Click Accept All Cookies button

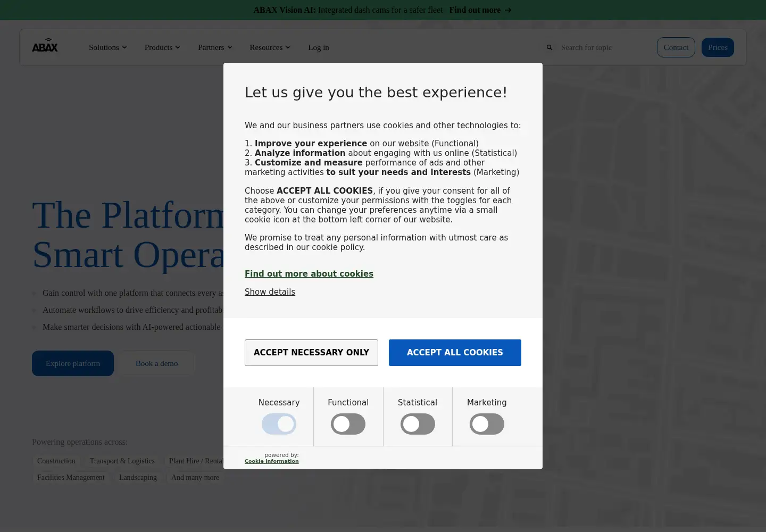455,353
